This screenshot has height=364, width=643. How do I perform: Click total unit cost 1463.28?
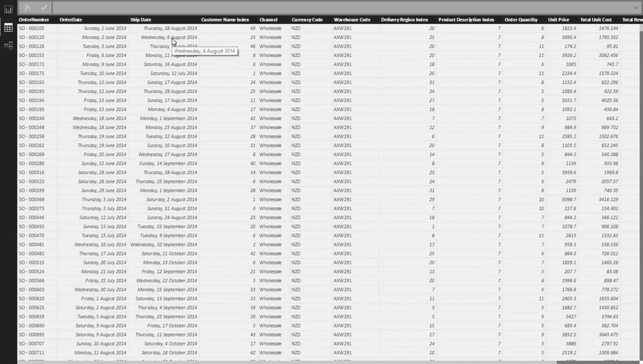click(x=610, y=263)
